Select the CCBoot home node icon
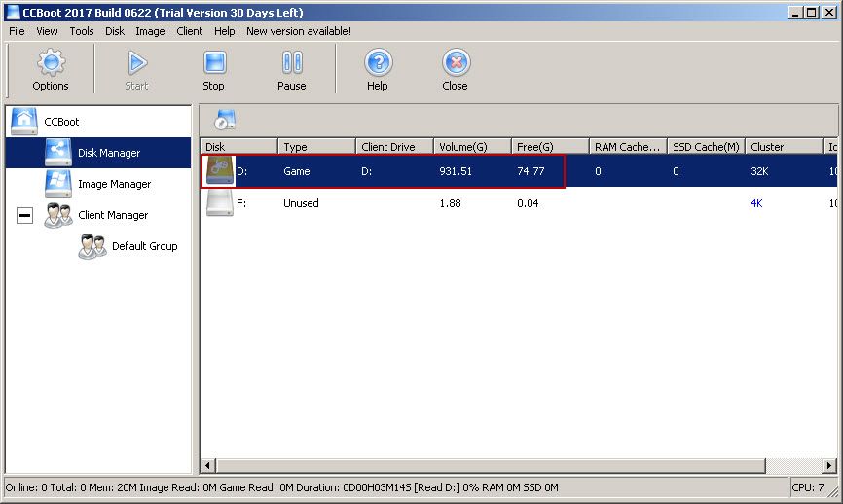Viewport: 843px width, 504px height. (24, 121)
